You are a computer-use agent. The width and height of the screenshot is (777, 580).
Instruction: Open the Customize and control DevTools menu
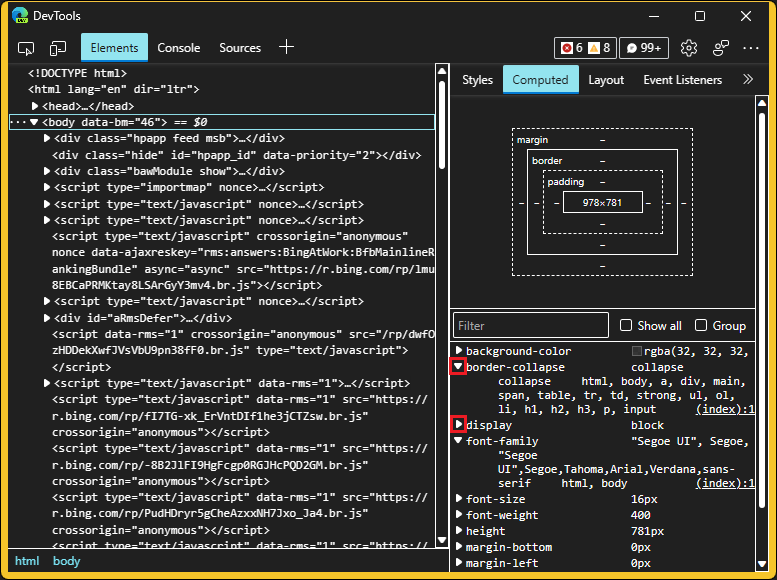coord(751,48)
